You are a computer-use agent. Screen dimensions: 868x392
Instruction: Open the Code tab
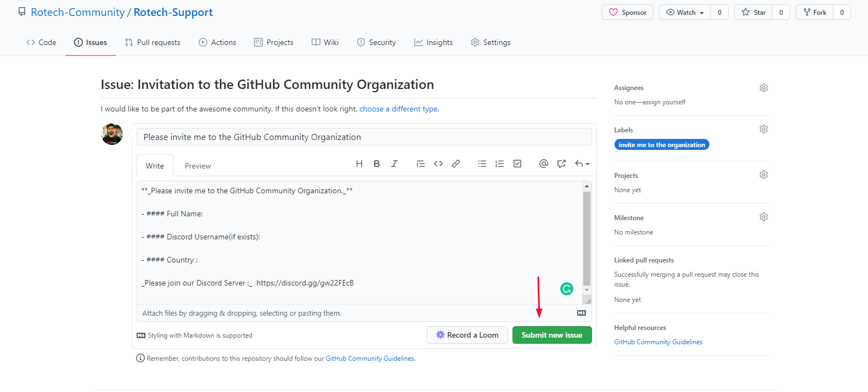click(41, 42)
